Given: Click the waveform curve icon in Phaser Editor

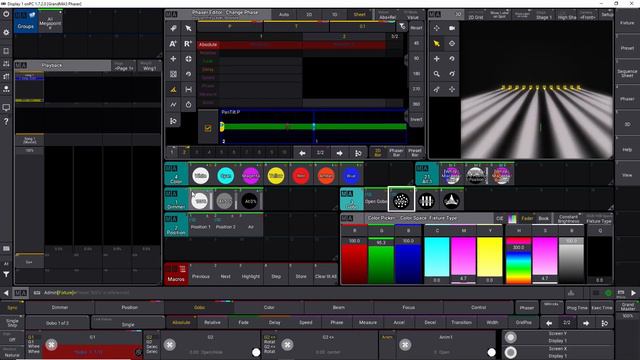Looking at the screenshot, I should [173, 104].
